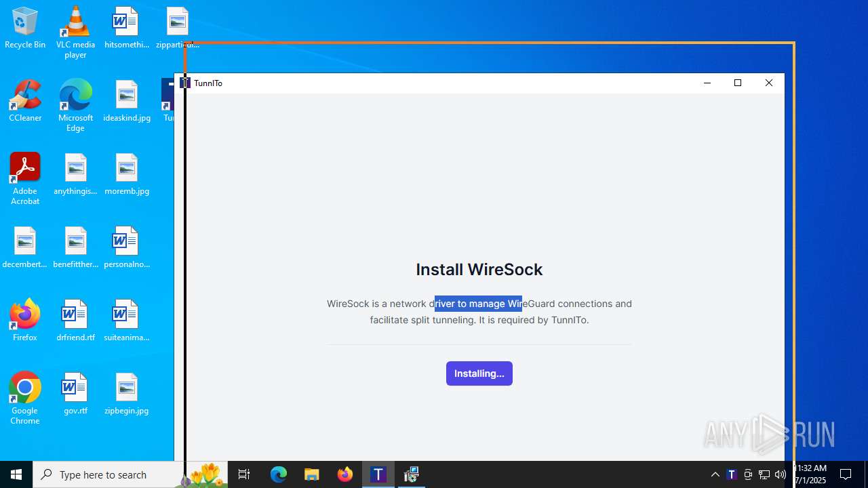Click the installer icon on the taskbar
Image resolution: width=868 pixels, height=488 pixels.
click(x=411, y=474)
